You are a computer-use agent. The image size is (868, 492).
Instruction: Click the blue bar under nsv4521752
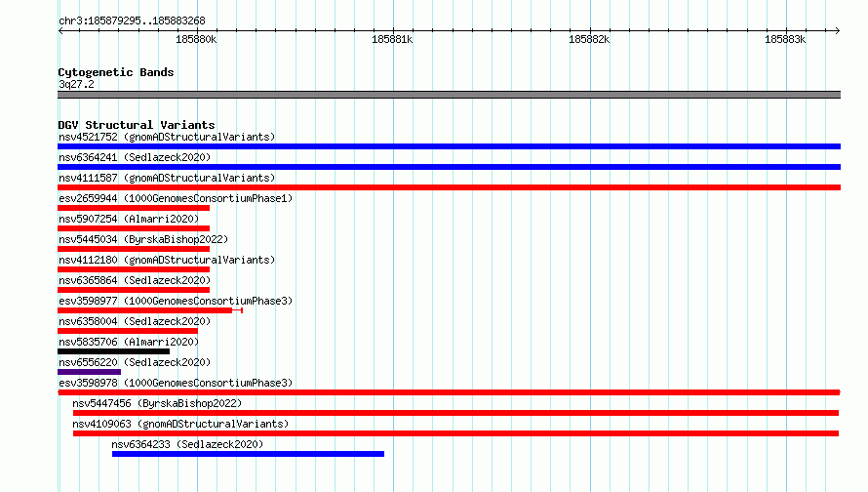449,146
